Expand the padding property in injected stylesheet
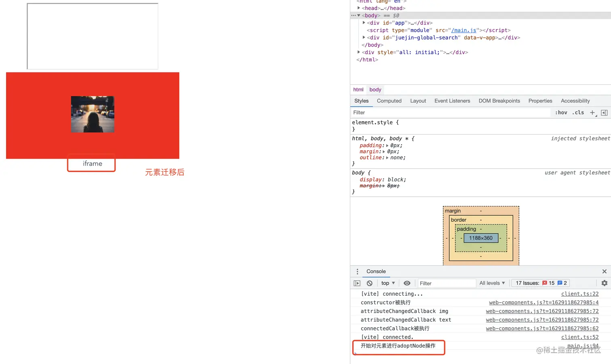The width and height of the screenshot is (611, 364). click(387, 145)
